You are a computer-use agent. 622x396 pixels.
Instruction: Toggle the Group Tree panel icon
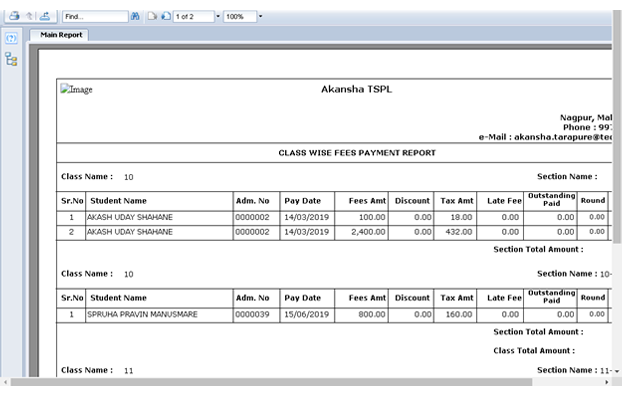[12, 60]
